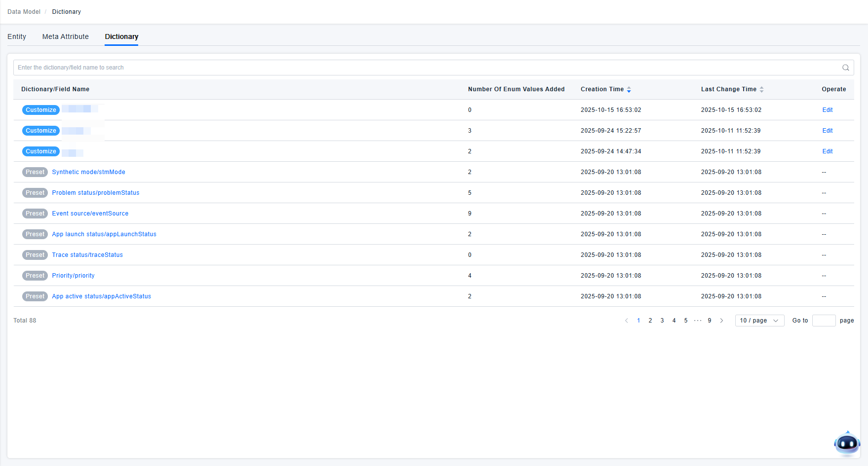
Task: Click the search magnifier icon
Action: pyautogui.click(x=845, y=68)
